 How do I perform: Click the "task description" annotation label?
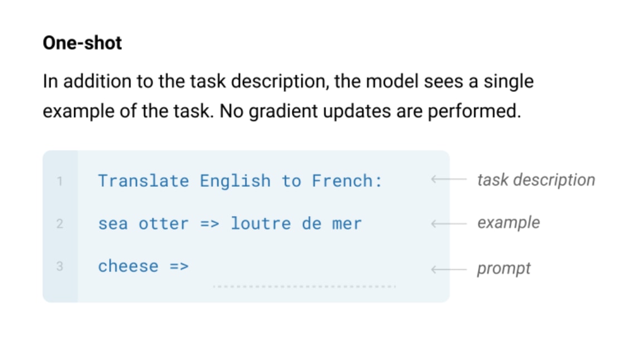click(x=536, y=180)
